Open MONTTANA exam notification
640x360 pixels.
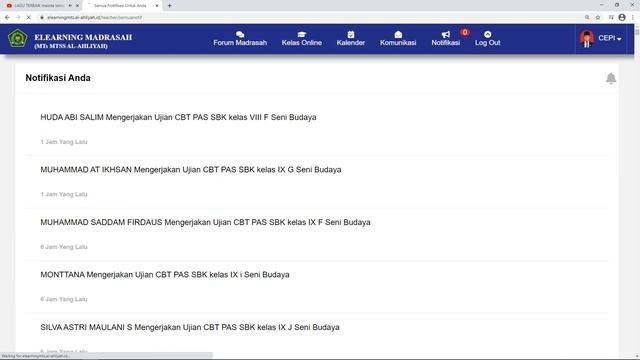point(165,275)
